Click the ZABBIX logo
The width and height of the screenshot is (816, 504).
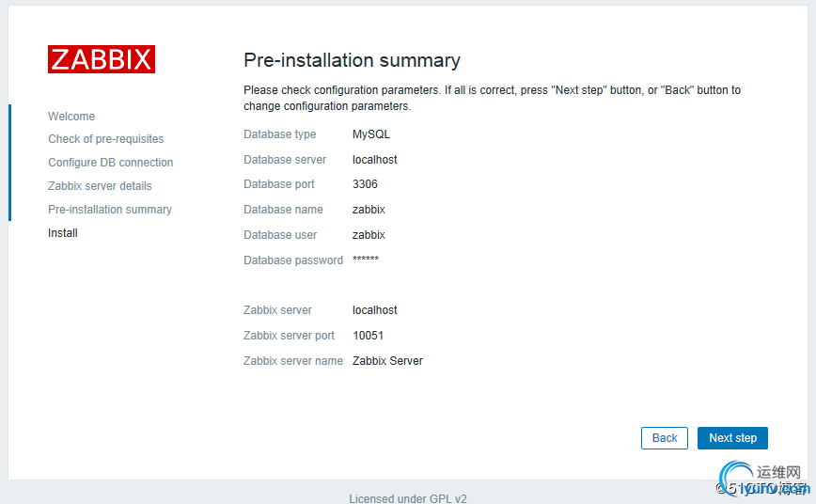tap(102, 59)
